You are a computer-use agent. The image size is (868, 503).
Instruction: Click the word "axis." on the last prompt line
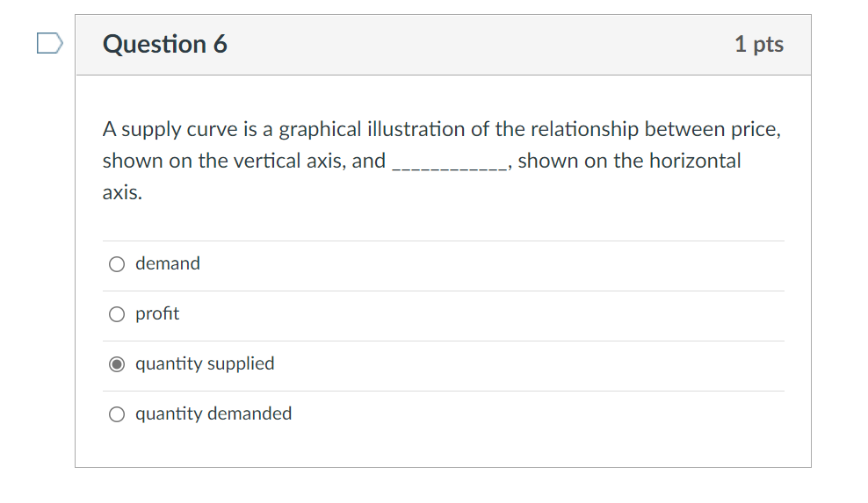click(x=122, y=192)
